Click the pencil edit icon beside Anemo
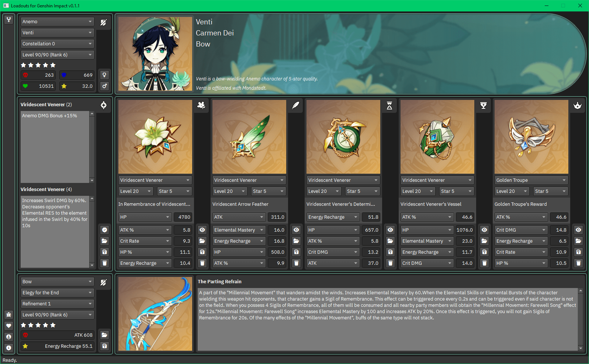 pos(104,22)
